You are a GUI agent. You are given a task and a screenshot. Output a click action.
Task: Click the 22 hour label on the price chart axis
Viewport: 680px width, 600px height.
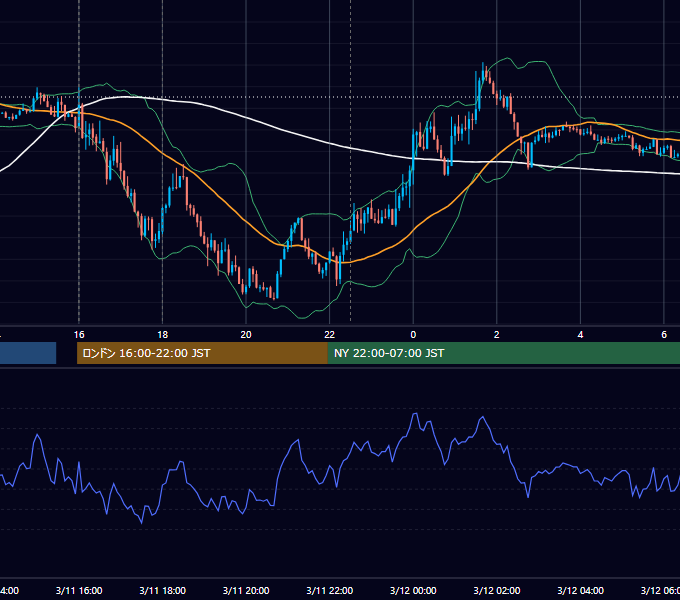pos(330,335)
